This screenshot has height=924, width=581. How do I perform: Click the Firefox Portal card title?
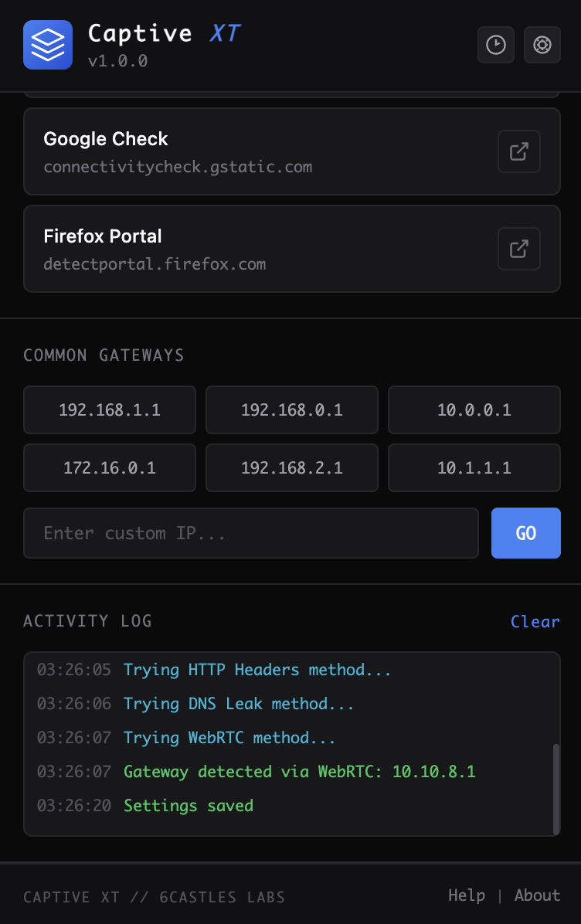click(x=103, y=236)
